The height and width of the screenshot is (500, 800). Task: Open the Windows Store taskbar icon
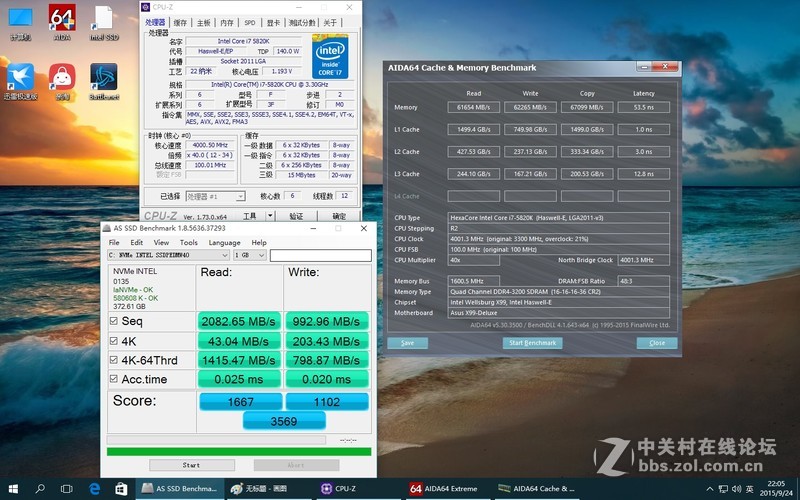click(x=121, y=489)
